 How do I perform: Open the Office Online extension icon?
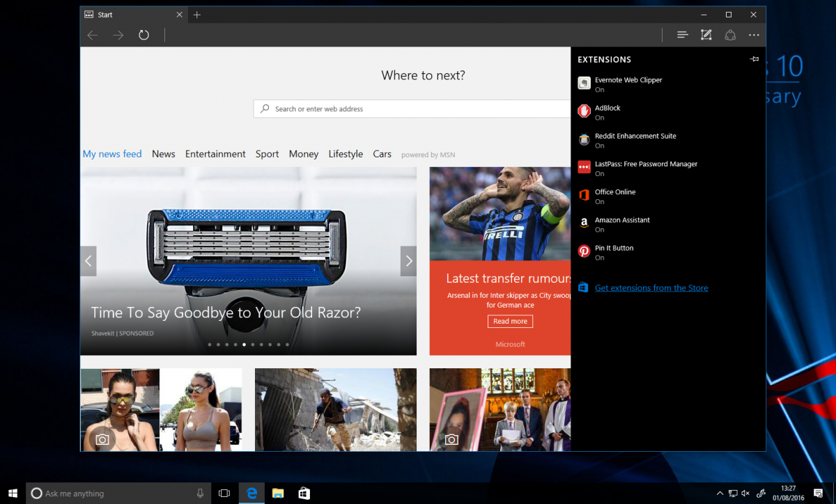pyautogui.click(x=583, y=195)
